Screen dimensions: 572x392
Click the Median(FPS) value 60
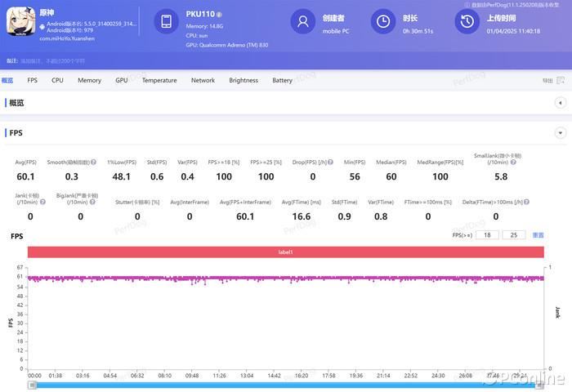(x=391, y=176)
